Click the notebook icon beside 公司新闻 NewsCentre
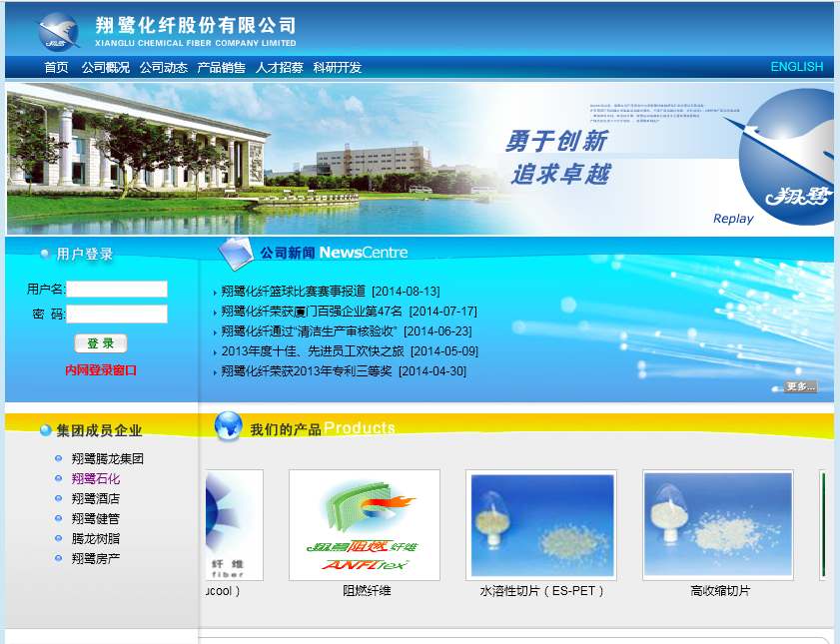840x644 pixels. pyautogui.click(x=236, y=253)
